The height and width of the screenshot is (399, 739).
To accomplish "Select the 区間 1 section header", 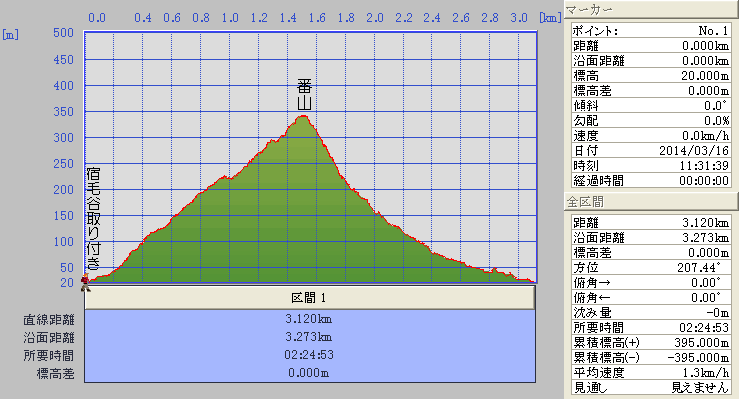I will click(x=310, y=298).
